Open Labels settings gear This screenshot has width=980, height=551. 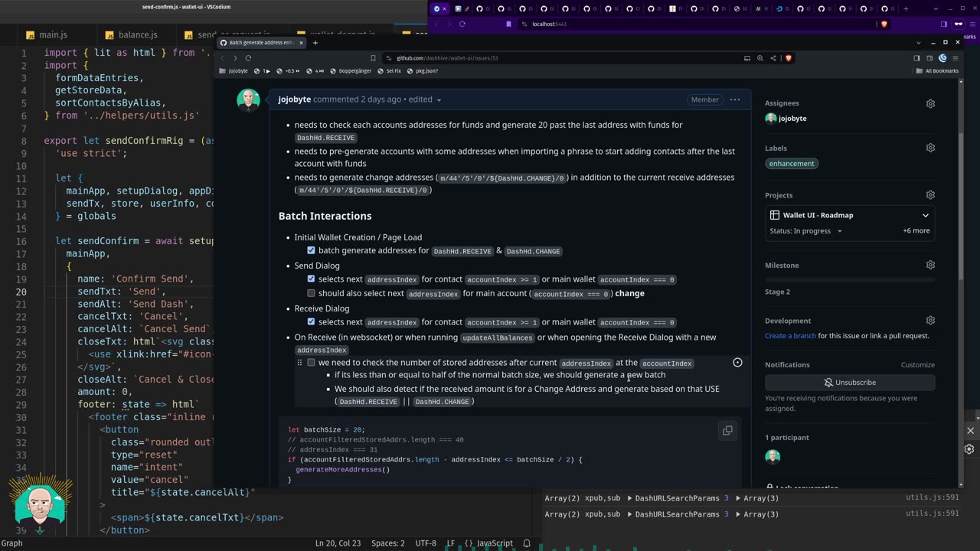point(930,148)
